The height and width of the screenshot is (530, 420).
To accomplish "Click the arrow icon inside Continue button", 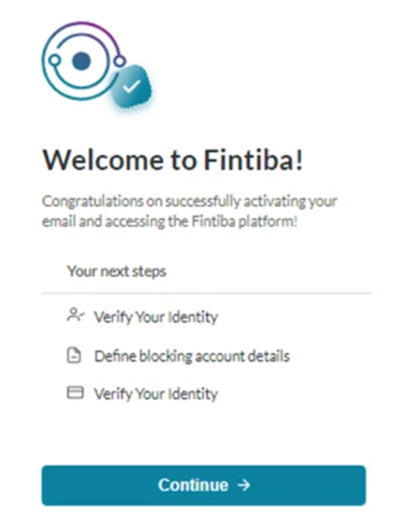I will 244,485.
